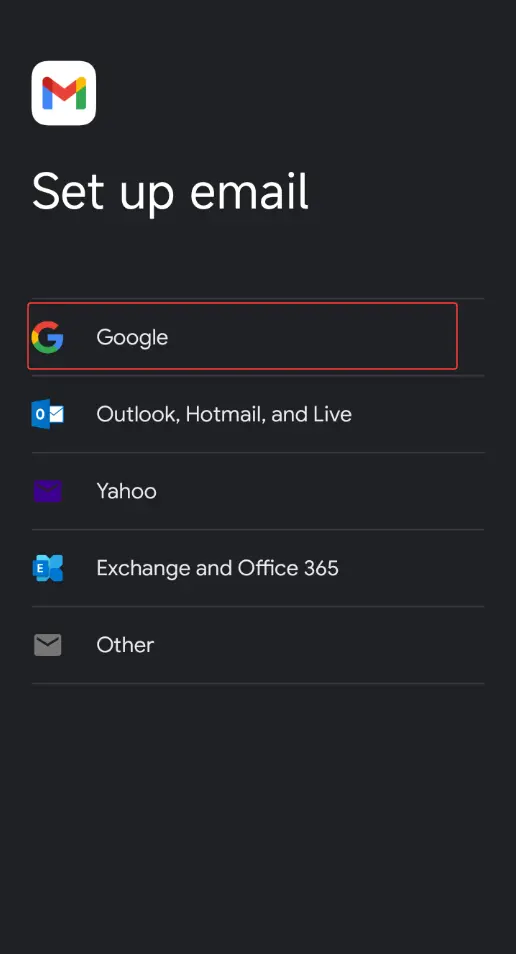The width and height of the screenshot is (516, 954).
Task: Choose the Google account text label
Action: point(132,338)
